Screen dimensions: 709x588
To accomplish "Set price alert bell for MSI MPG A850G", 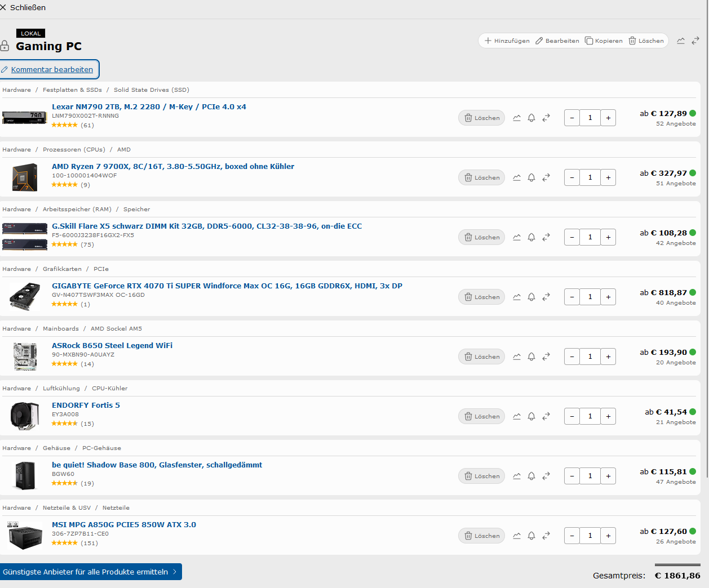I will click(531, 536).
